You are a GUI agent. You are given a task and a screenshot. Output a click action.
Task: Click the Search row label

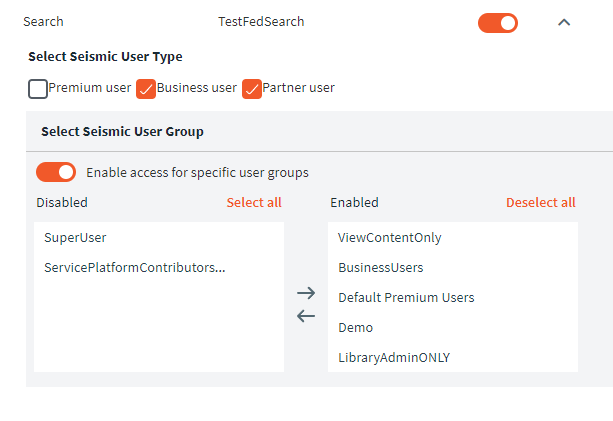43,21
